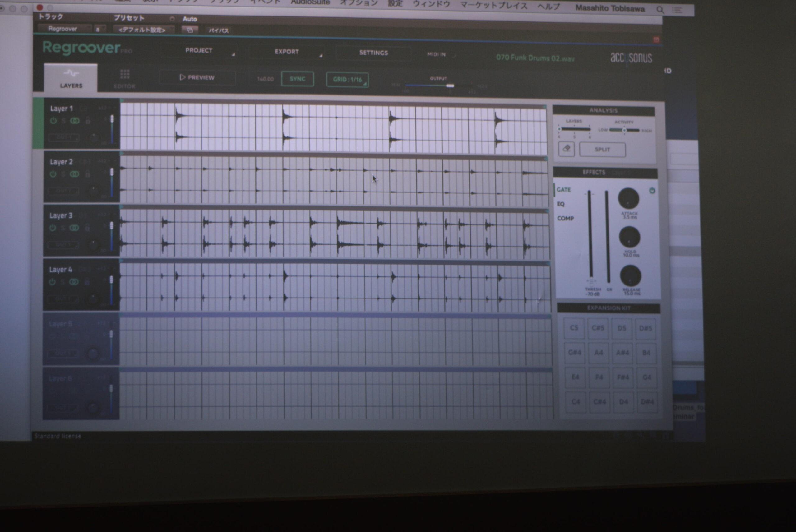Image resolution: width=796 pixels, height=532 pixels.
Task: Lock Layer 3 with padlock icon
Action: click(87, 228)
